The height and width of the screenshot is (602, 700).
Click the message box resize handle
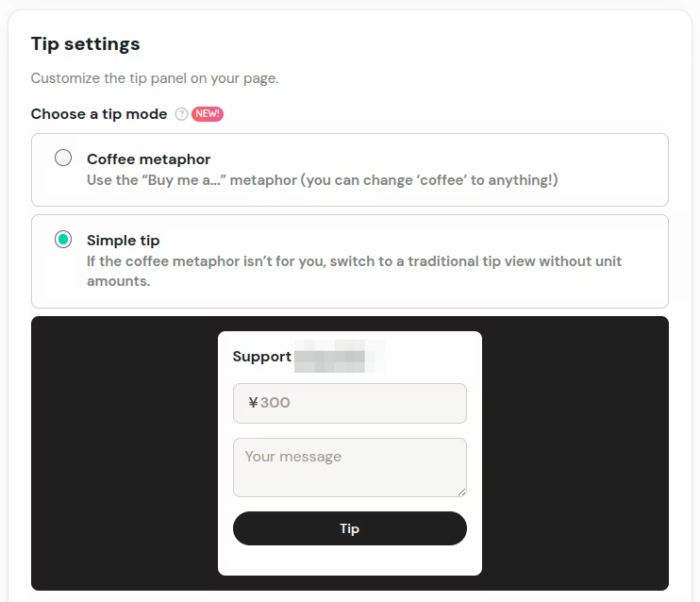tap(462, 493)
